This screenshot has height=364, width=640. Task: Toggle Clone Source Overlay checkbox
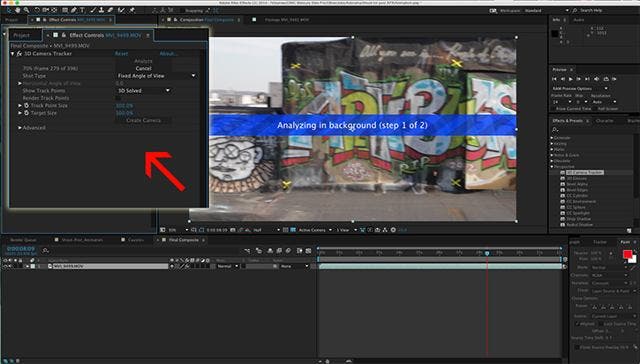point(578,347)
